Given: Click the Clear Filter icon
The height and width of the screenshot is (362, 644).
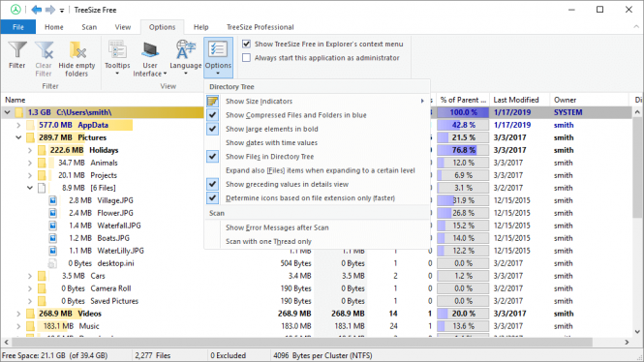Looking at the screenshot, I should click(x=44, y=50).
